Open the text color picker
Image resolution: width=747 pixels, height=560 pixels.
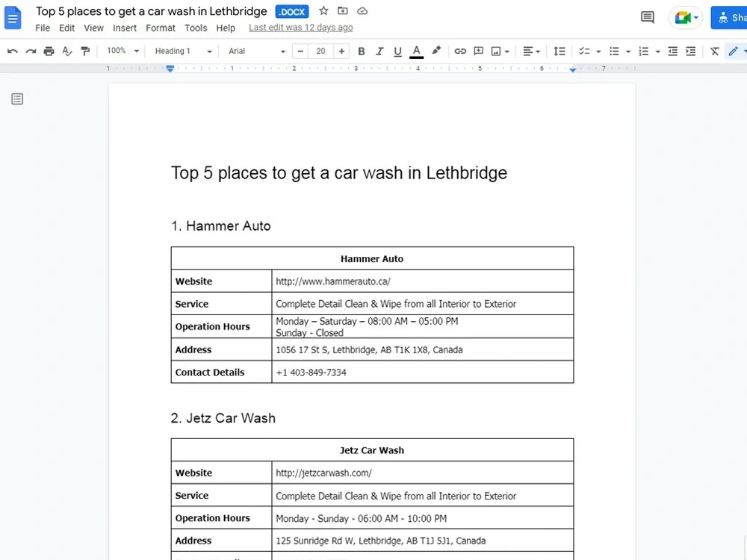416,51
